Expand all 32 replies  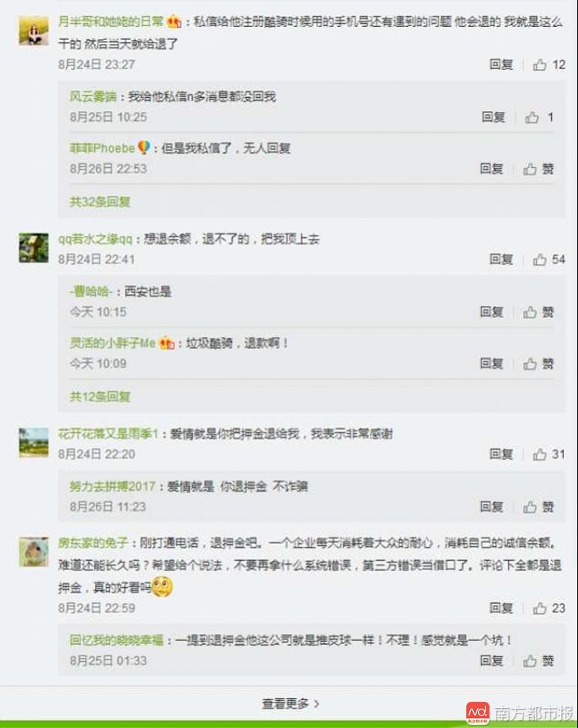(x=100, y=202)
